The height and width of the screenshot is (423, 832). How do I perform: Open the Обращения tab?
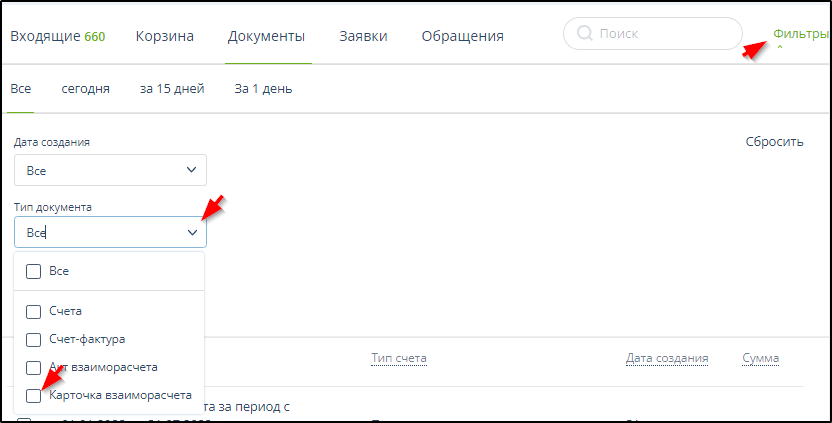(462, 37)
